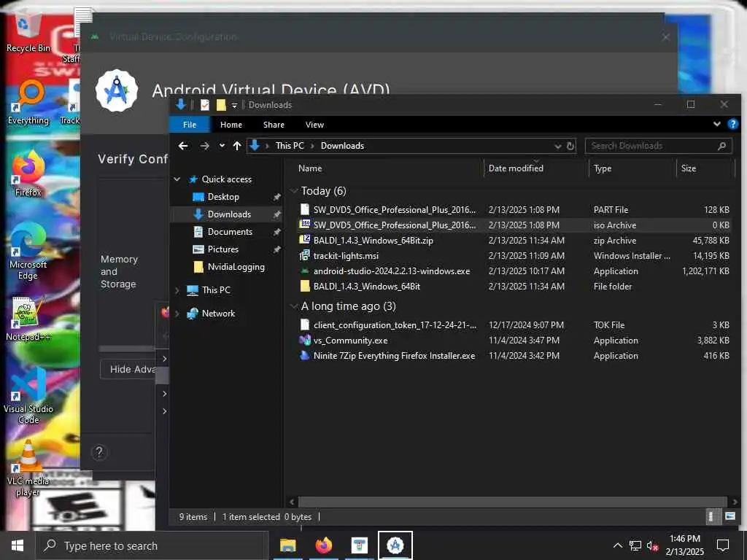The image size is (747, 560).
Task: Open Explorer help blue question icon
Action: pyautogui.click(x=732, y=124)
